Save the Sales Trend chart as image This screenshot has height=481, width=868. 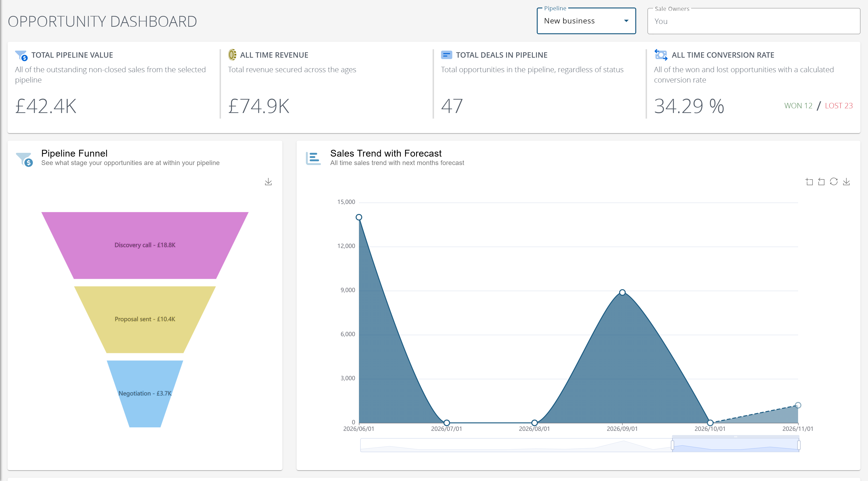(x=846, y=182)
